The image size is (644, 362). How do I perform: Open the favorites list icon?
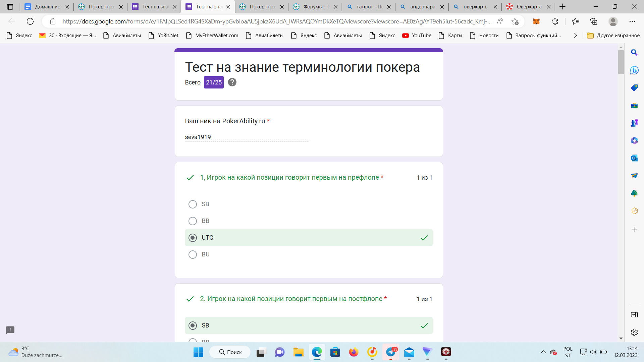tap(575, 21)
